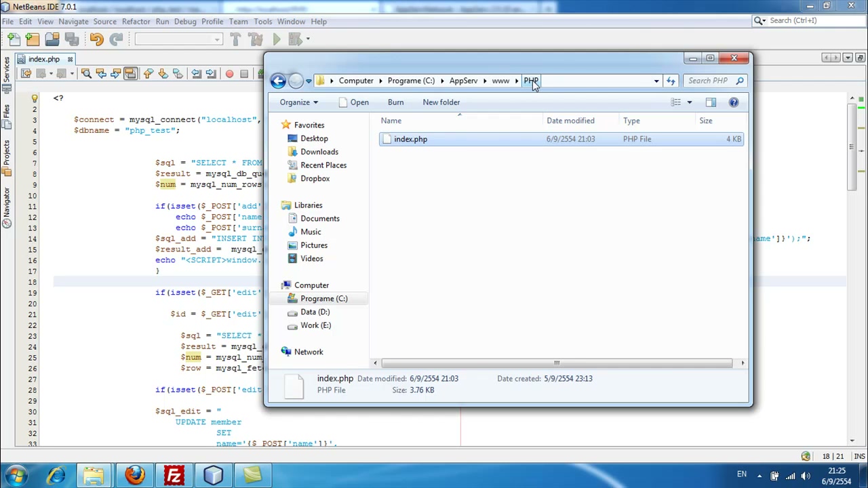Screen dimensions: 868x488
Task: Click Computer in Explorer address bar
Action: pyautogui.click(x=356, y=81)
